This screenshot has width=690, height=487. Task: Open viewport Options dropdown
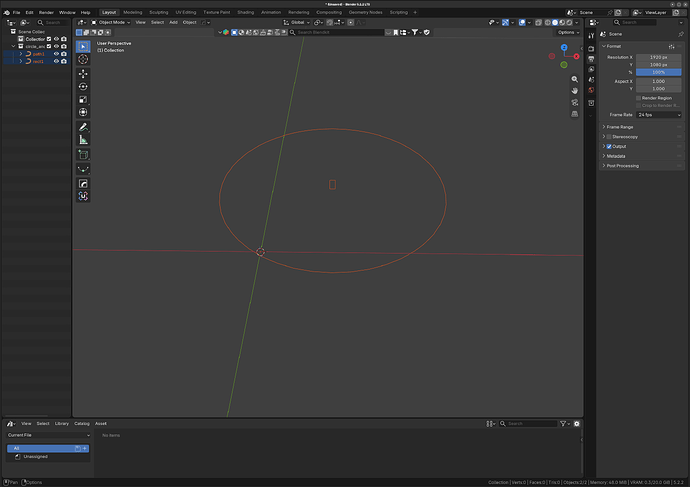coord(568,33)
